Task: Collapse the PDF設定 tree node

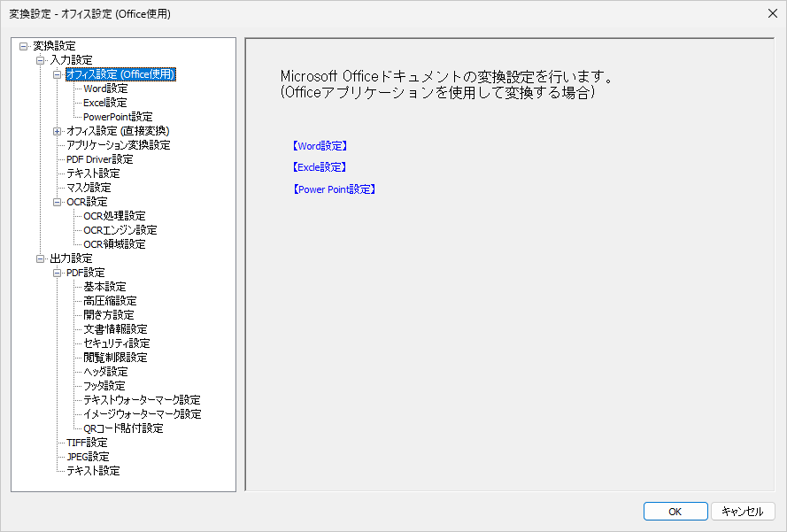Action: coord(58,273)
